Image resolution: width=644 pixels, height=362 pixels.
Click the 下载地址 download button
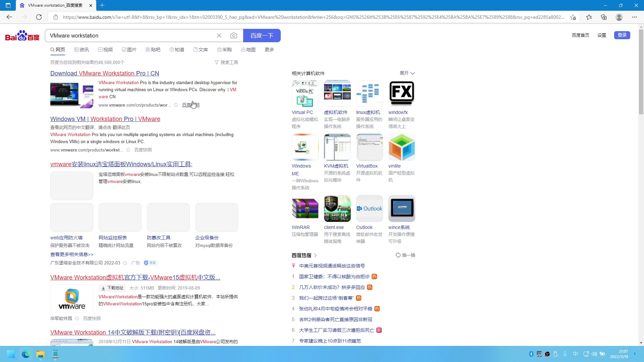[x=112, y=288]
